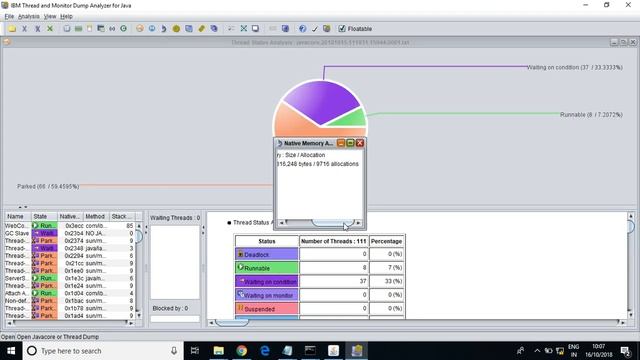Collapse split pane with up arrow above table
The image size is (640, 360).
point(20,207)
